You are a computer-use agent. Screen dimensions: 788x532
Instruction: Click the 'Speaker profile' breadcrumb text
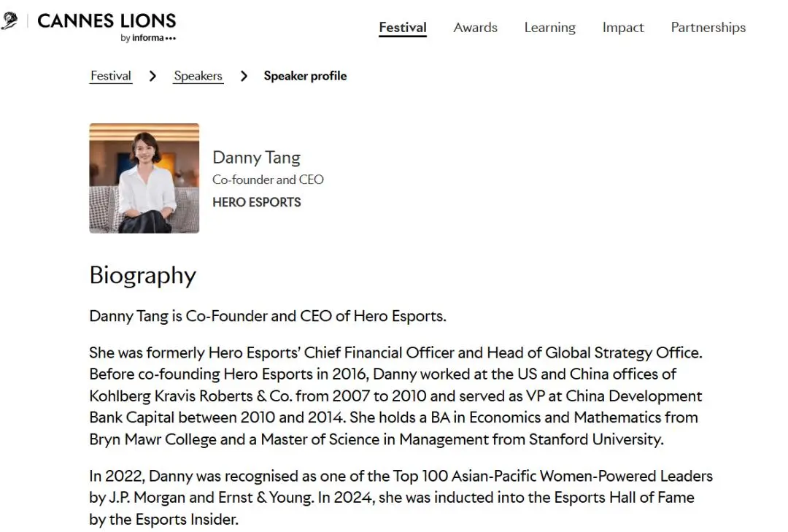pyautogui.click(x=305, y=76)
